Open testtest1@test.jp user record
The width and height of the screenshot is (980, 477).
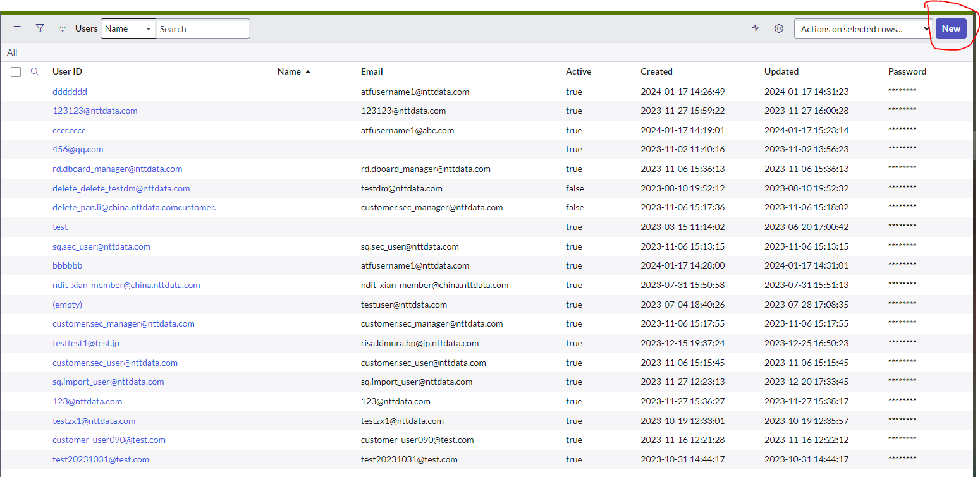click(x=86, y=343)
